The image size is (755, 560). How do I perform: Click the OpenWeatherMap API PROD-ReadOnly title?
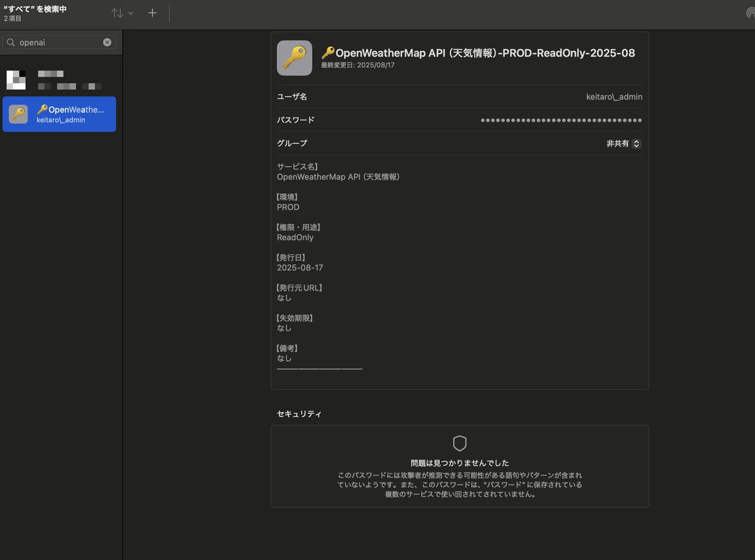(478, 53)
